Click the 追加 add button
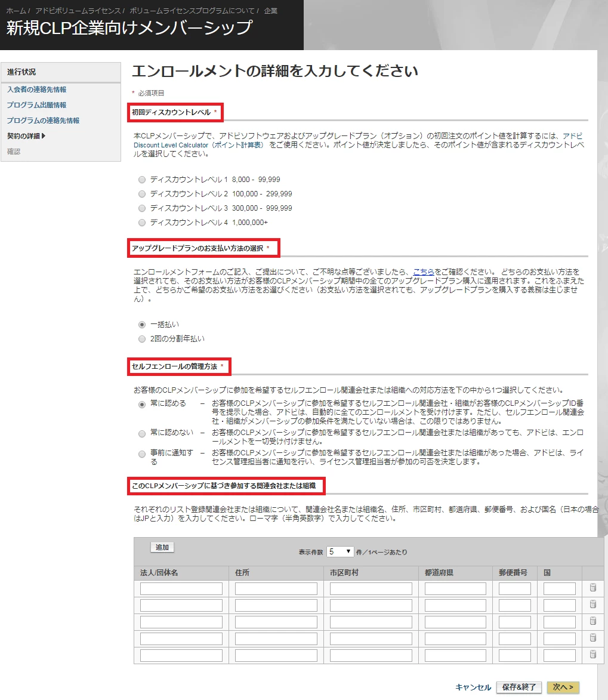Screen dimensions: 608x700 click(x=162, y=547)
